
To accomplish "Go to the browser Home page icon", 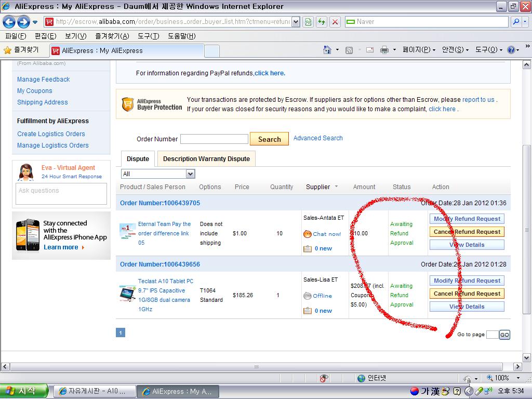I will click(327, 50).
